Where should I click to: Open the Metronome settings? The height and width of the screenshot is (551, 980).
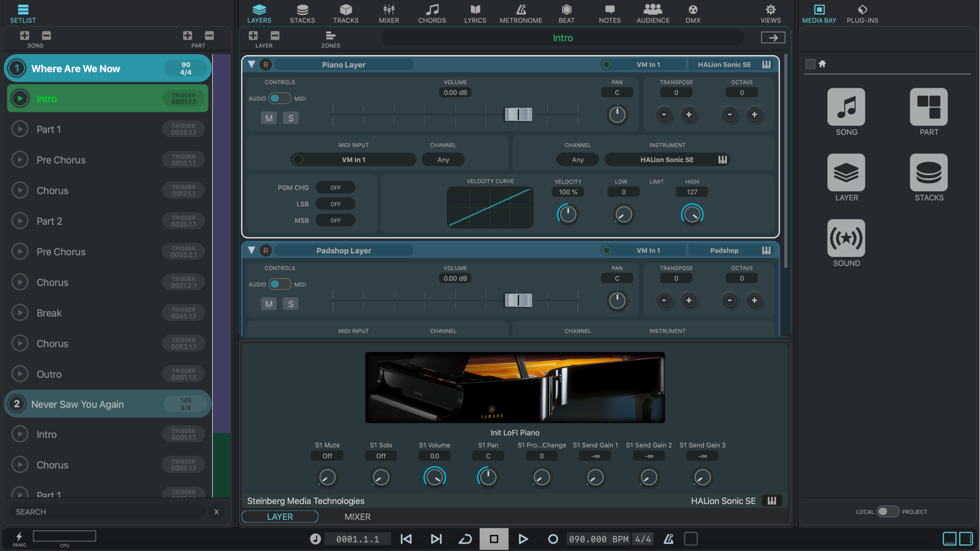pos(520,11)
